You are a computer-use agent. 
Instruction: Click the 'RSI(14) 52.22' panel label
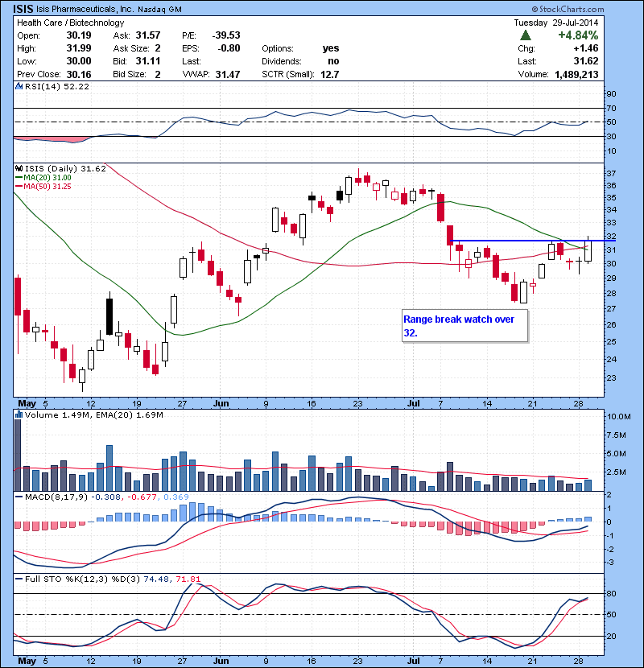click(x=57, y=86)
